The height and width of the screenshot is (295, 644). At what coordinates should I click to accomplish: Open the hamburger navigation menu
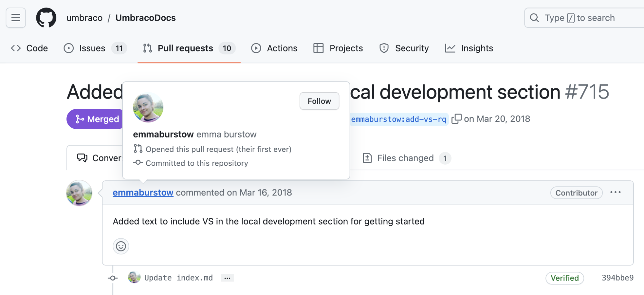point(16,18)
